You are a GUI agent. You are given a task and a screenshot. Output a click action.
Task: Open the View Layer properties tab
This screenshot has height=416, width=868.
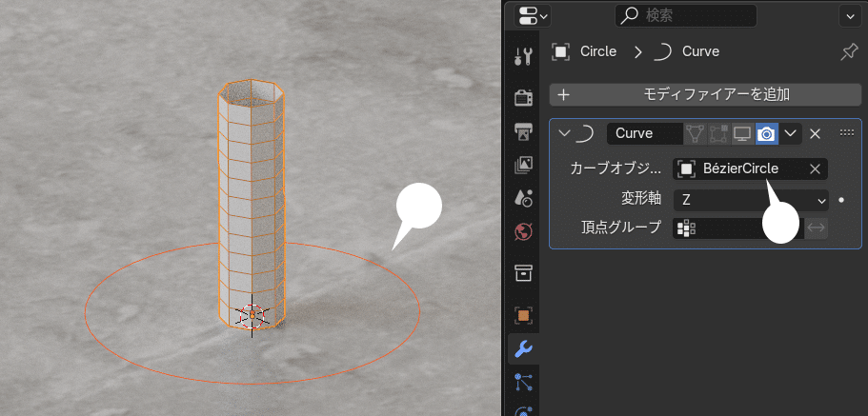point(523,165)
